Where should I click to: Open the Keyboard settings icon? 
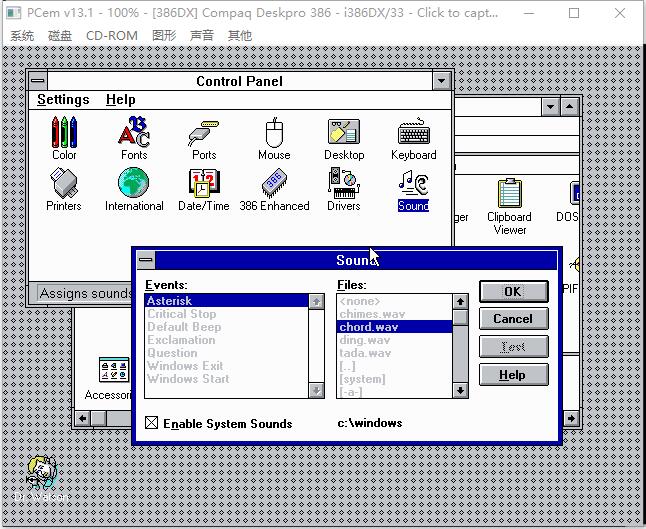pyautogui.click(x=414, y=138)
